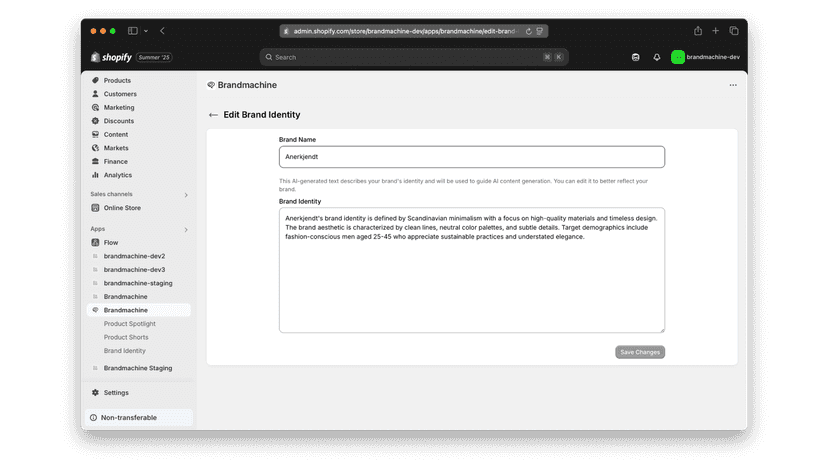Open the Safari sidebar dropdown arrow

click(x=146, y=31)
